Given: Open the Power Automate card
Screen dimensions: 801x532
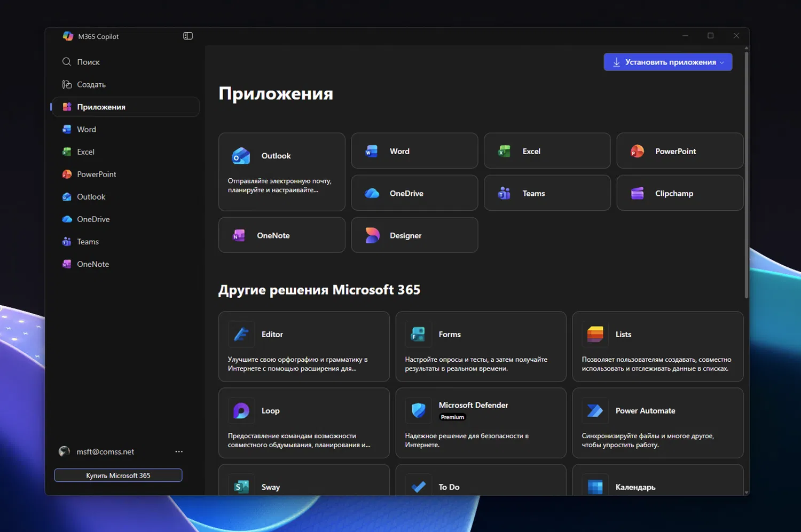Looking at the screenshot, I should (658, 423).
